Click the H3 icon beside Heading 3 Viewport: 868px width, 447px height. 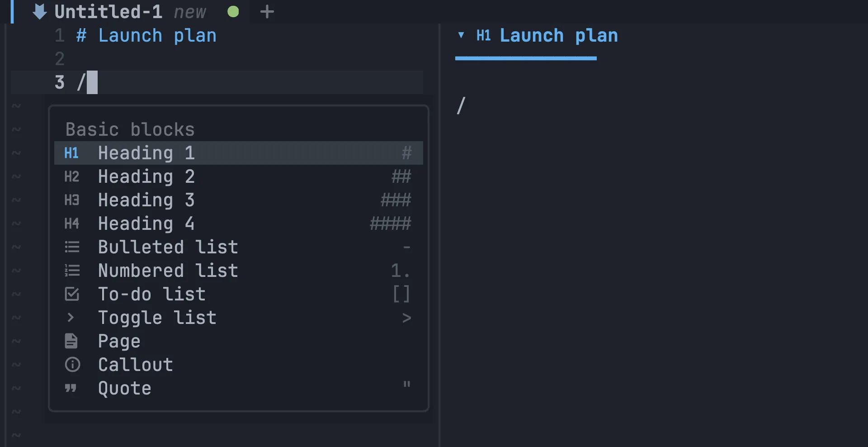tap(71, 200)
